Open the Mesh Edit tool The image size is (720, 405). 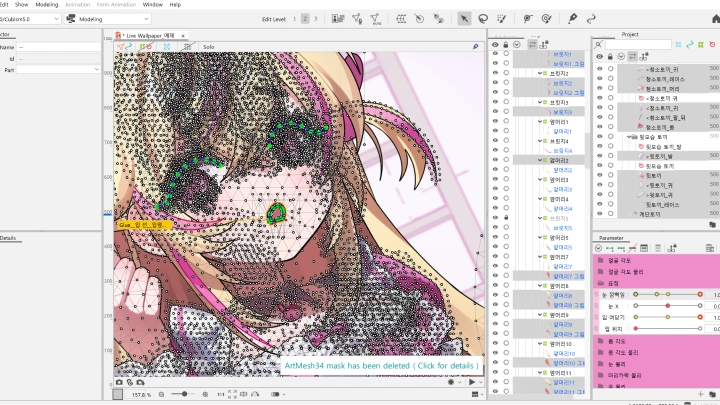(x=357, y=19)
